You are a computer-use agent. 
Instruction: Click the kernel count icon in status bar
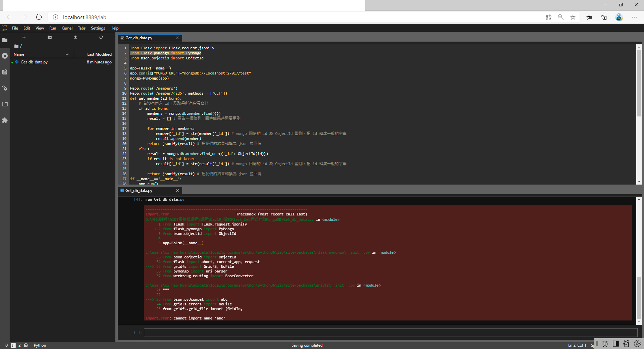pos(26,345)
